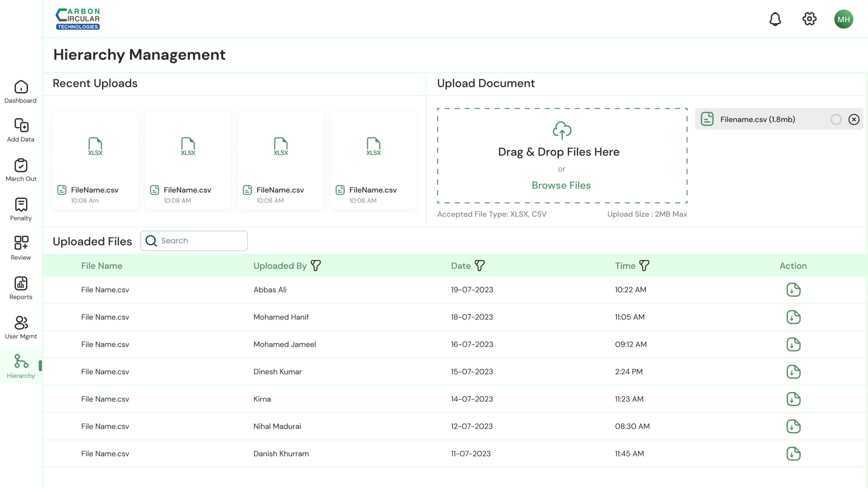Open the Time column filter

point(644,266)
